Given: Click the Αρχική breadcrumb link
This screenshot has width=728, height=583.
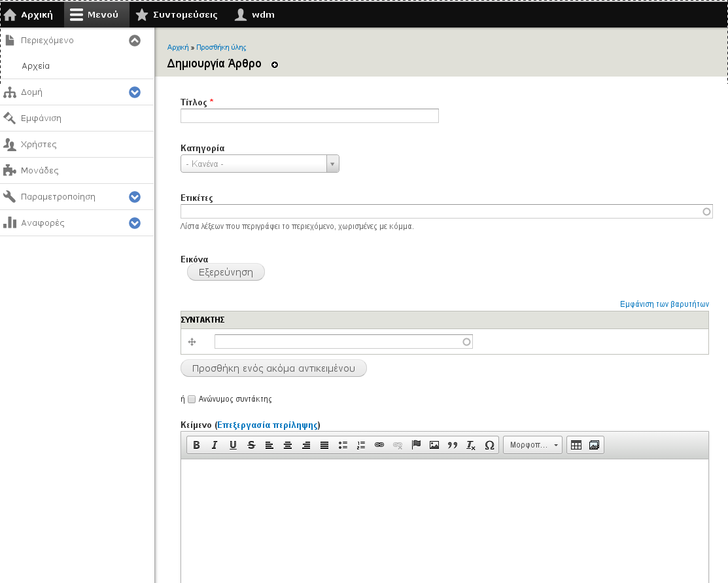Looking at the screenshot, I should click(178, 47).
